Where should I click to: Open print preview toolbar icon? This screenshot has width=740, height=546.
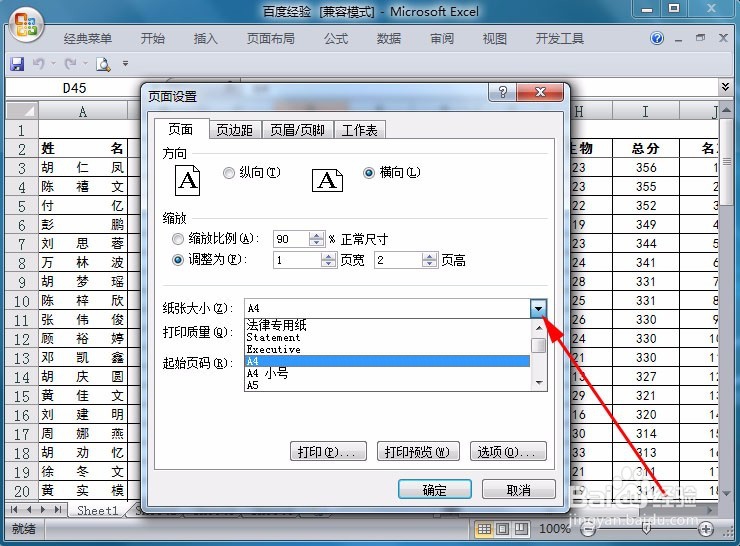(x=103, y=64)
